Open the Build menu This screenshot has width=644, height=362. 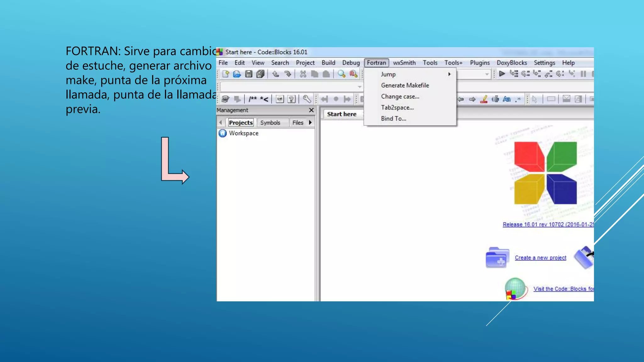[328, 63]
